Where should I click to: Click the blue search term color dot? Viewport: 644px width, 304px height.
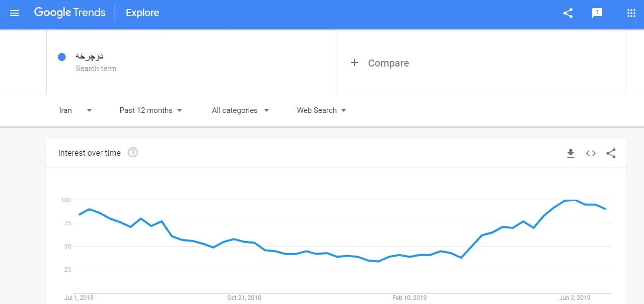pyautogui.click(x=62, y=57)
